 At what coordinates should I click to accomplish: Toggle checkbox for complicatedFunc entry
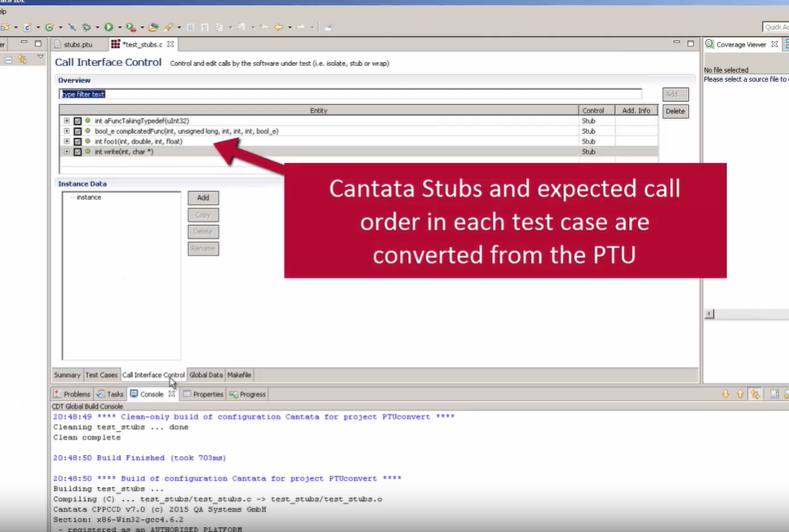78,131
